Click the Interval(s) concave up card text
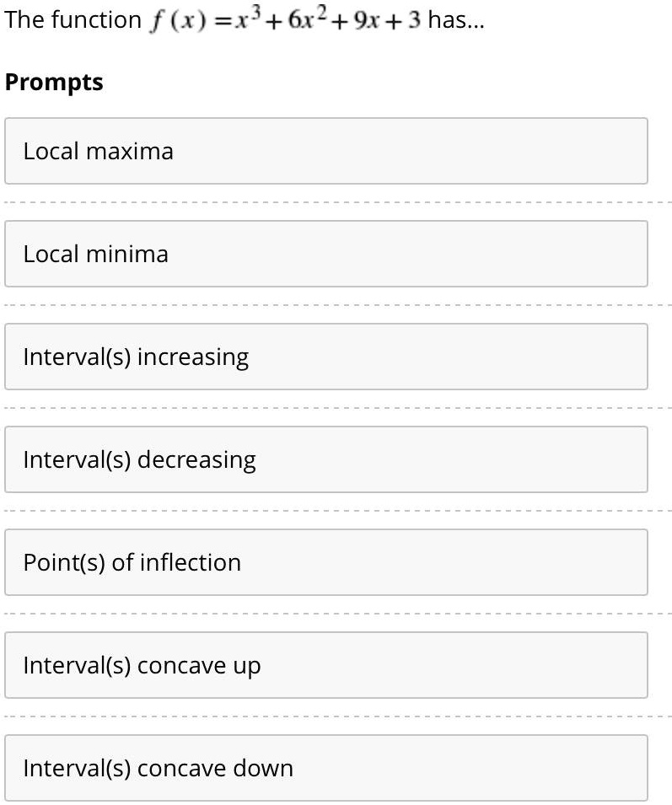 click(141, 665)
